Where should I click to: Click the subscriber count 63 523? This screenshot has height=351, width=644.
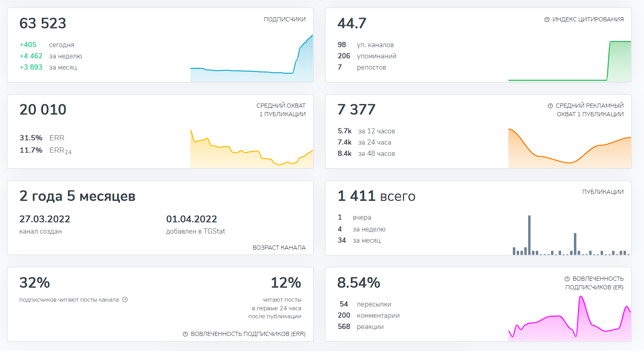(43, 24)
